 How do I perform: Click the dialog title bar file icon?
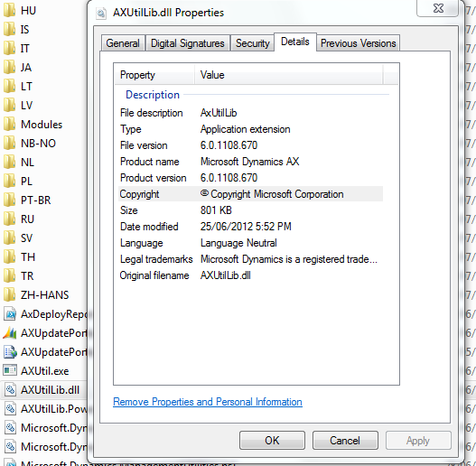[101, 13]
